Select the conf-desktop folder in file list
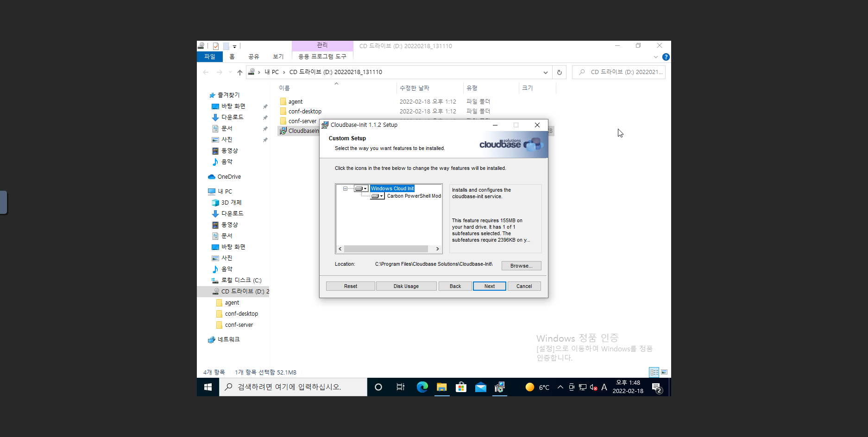This screenshot has height=437, width=868. pos(305,112)
